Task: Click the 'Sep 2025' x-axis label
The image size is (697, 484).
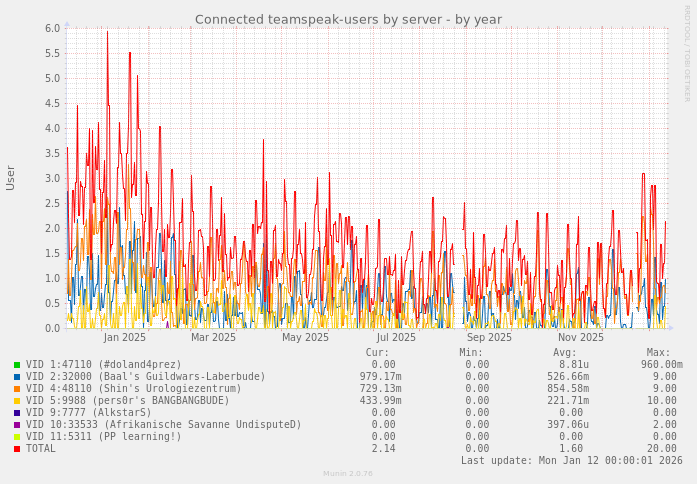Action: (489, 338)
